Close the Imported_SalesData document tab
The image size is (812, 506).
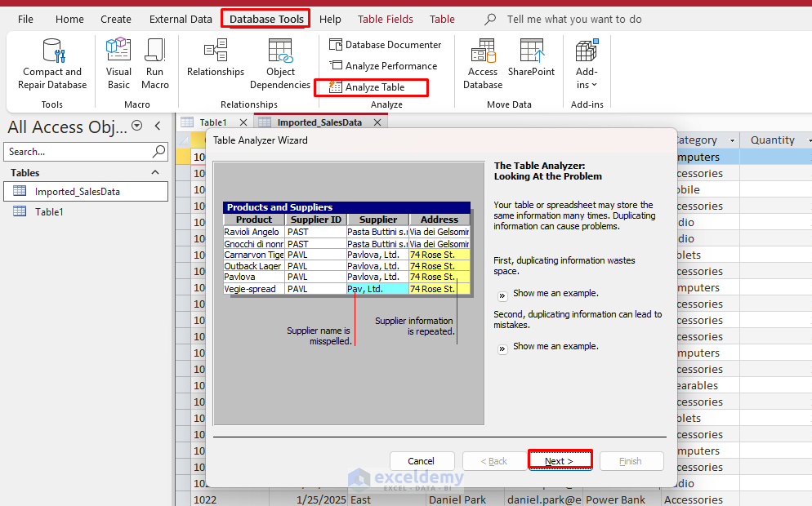(377, 122)
